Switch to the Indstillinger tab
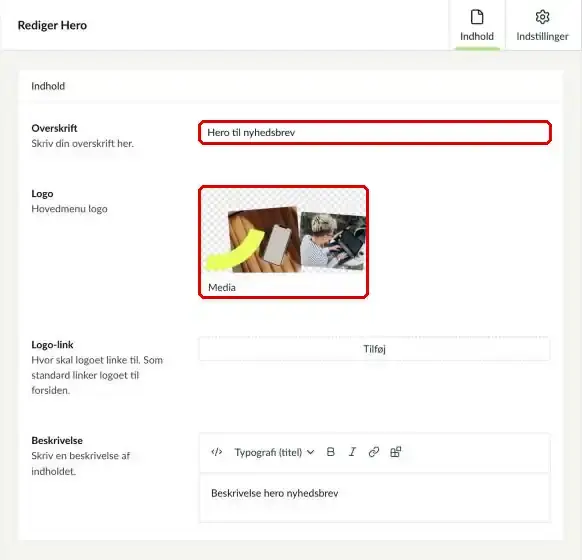This screenshot has width=582, height=560. click(542, 25)
